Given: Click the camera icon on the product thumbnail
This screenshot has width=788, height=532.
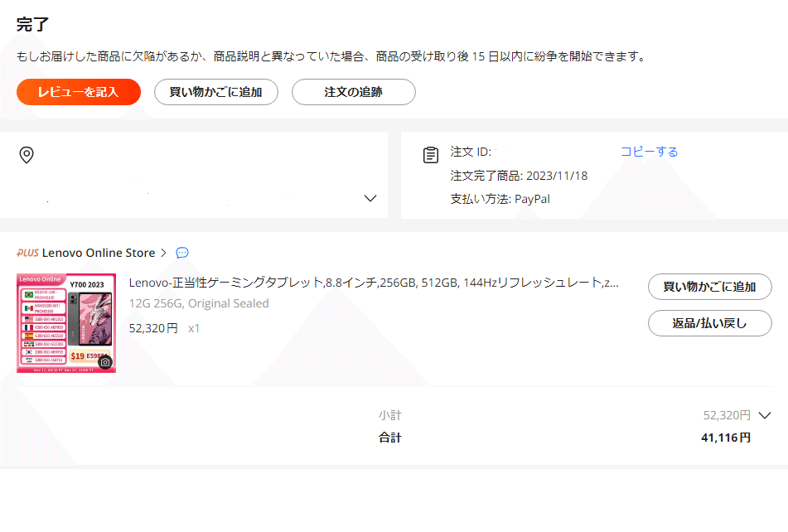Looking at the screenshot, I should (105, 361).
